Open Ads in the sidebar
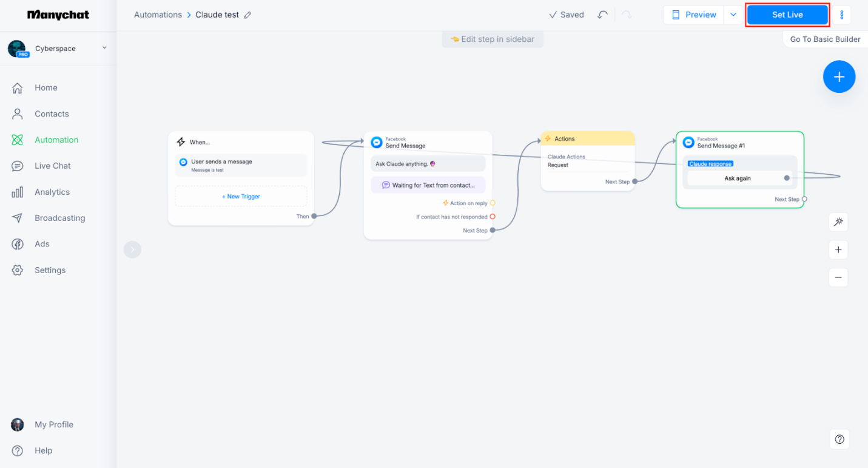 pyautogui.click(x=42, y=244)
